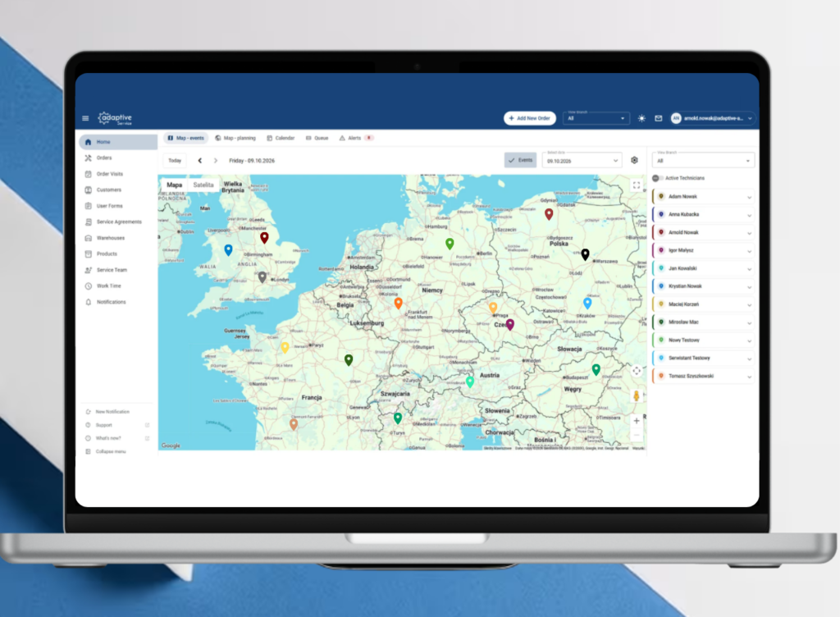
Task: Switch to the Map - planning tab
Action: click(235, 138)
